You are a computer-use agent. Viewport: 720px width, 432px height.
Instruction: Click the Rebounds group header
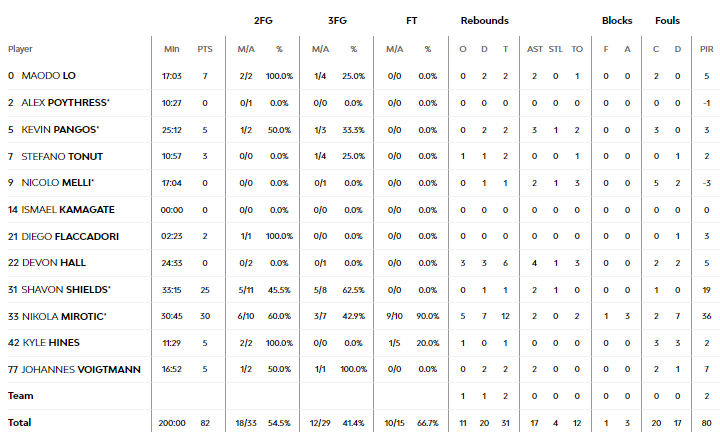(x=484, y=21)
